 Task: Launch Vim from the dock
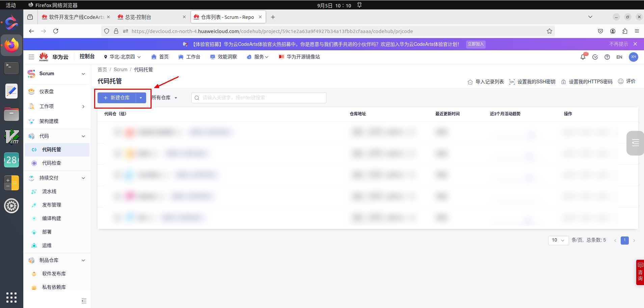[11, 137]
